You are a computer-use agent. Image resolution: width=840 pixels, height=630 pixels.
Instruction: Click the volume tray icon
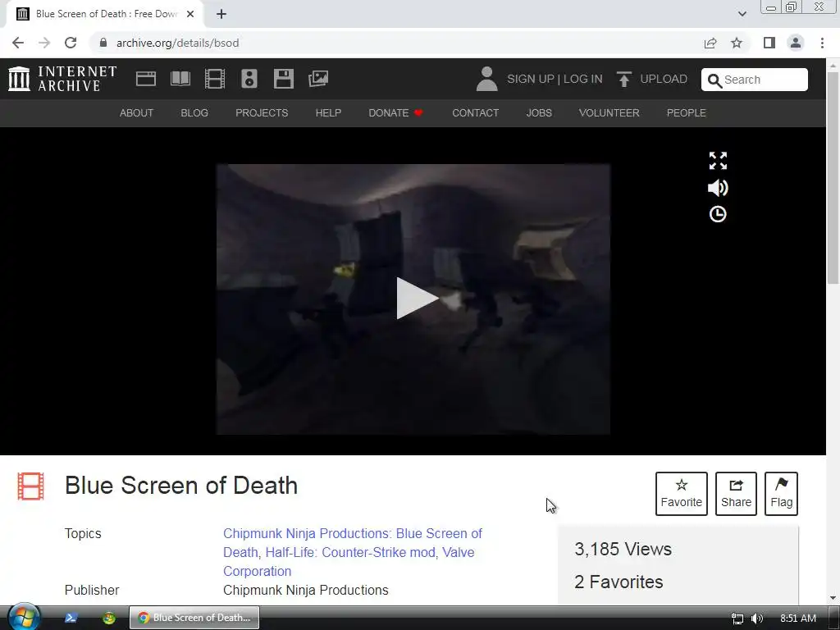click(757, 619)
